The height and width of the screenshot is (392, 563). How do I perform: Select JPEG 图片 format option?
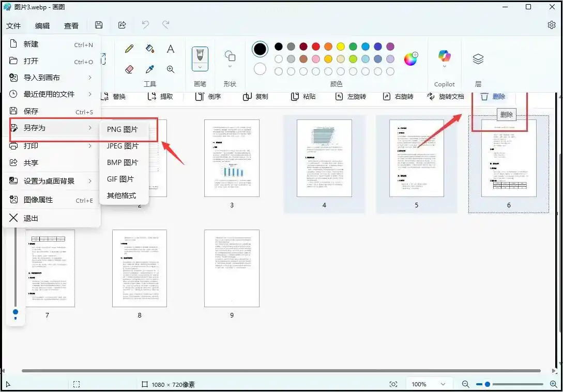click(123, 146)
